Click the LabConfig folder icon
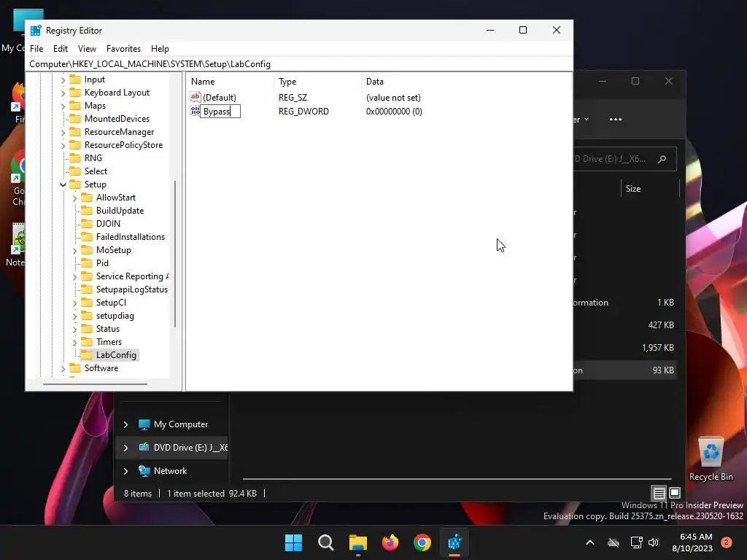This screenshot has width=747, height=560. [x=87, y=355]
